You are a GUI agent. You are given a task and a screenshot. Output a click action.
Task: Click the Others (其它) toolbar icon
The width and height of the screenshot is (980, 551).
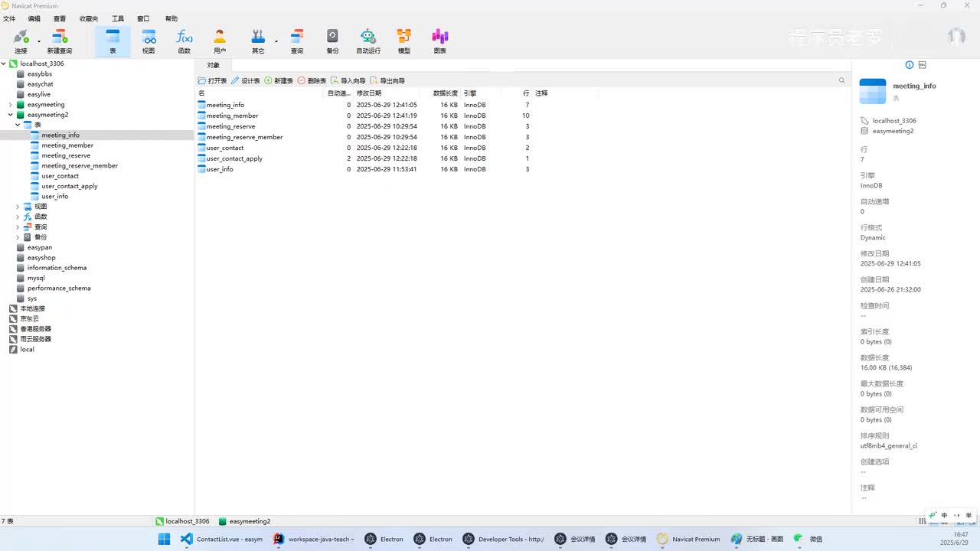[x=258, y=41]
